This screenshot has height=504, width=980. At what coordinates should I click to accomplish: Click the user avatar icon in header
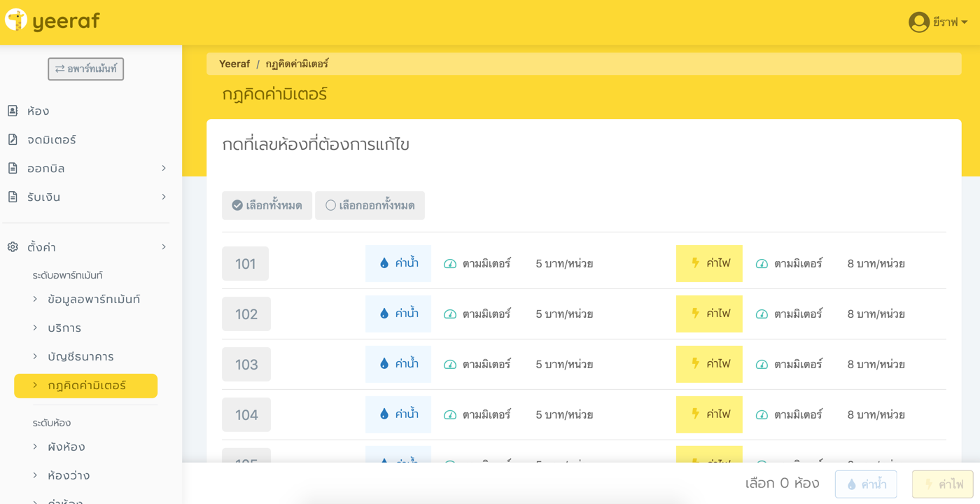pyautogui.click(x=918, y=22)
